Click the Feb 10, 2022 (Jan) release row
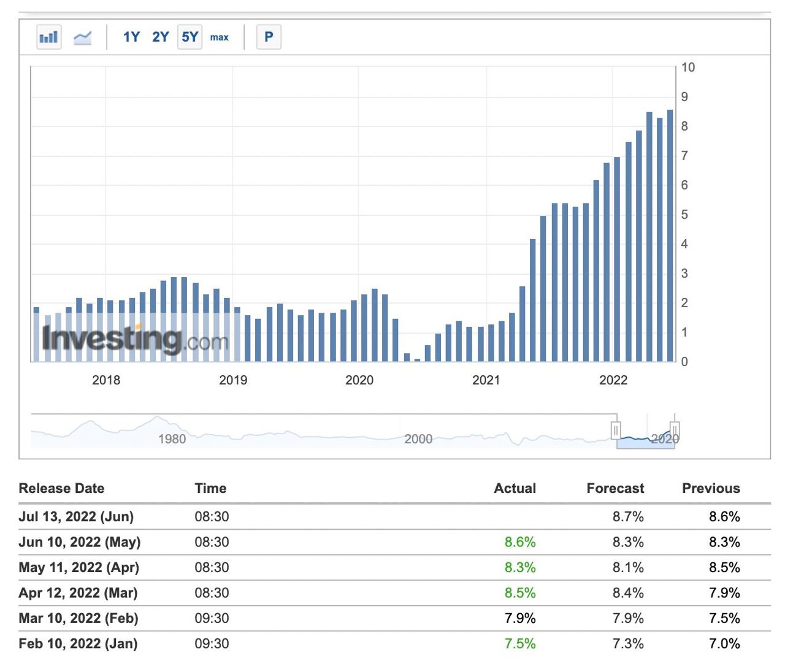This screenshot has height=672, width=785. [x=78, y=644]
